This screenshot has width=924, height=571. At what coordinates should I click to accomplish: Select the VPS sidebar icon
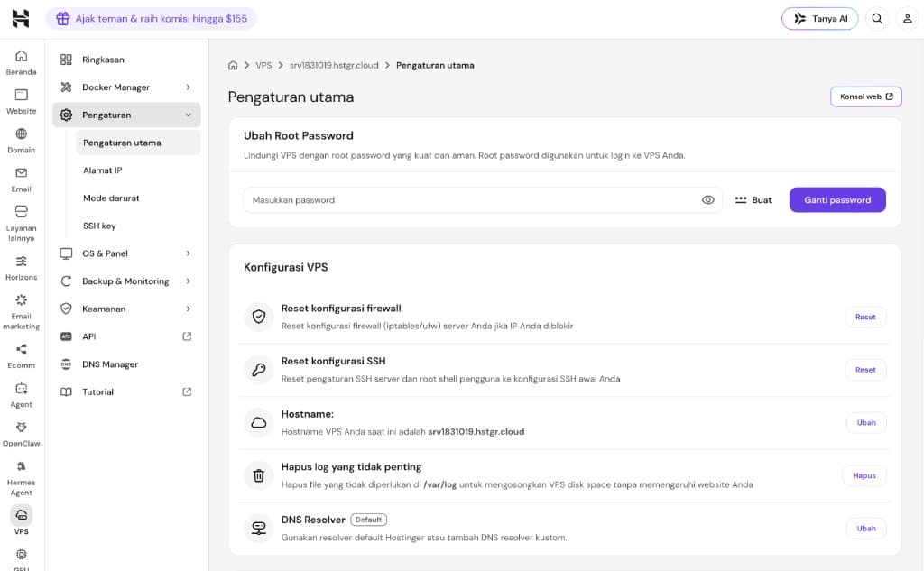pos(22,515)
